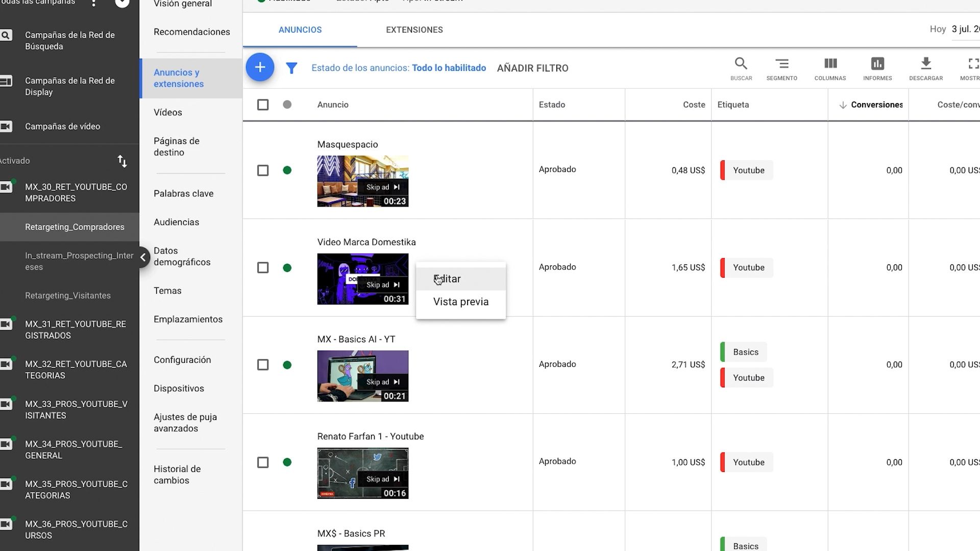This screenshot has height=551, width=980.
Task: Check the MX - Basics AI - YT checkbox
Action: tap(263, 365)
